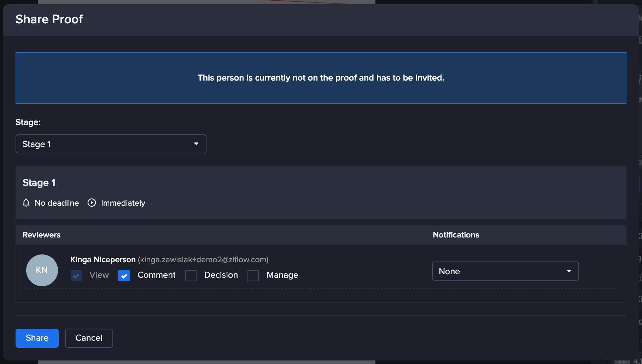This screenshot has height=364, width=642.
Task: Enable the Decision permission checkbox
Action: [x=191, y=275]
